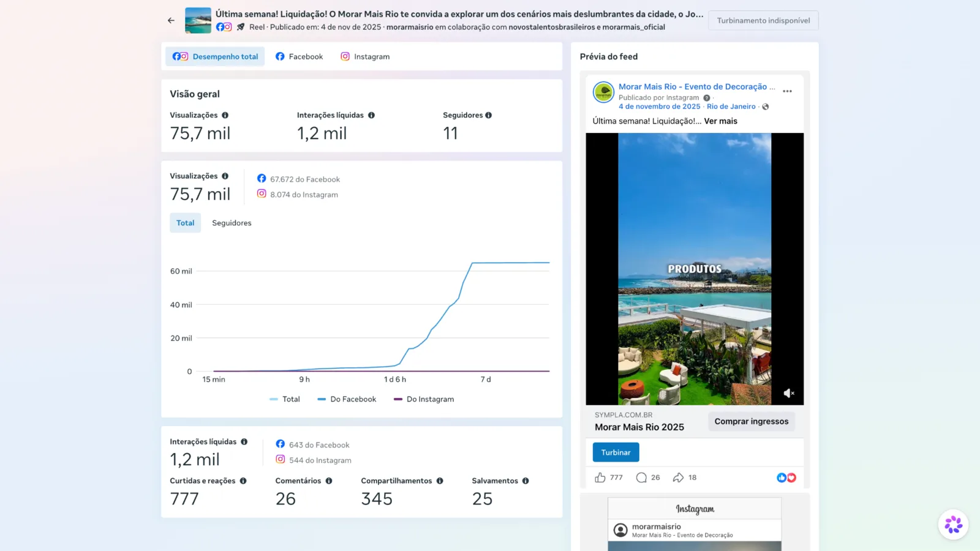Screen dimensions: 980x551
Task: Show info for Interações líquidas in Visão geral
Action: point(371,115)
